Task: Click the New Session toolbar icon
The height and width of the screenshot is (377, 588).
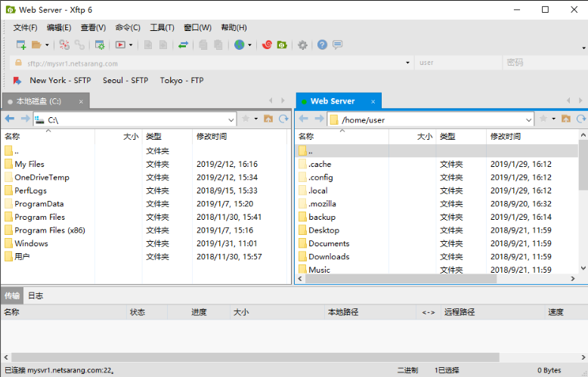Action: 21,45
